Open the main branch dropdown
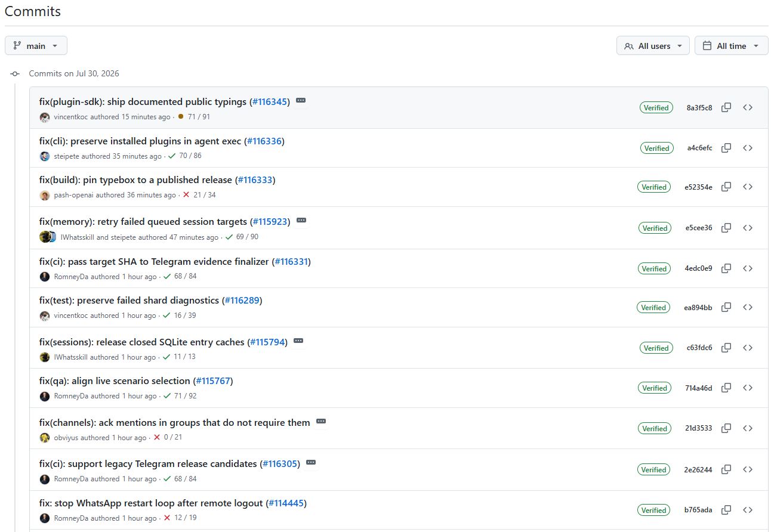 (36, 46)
